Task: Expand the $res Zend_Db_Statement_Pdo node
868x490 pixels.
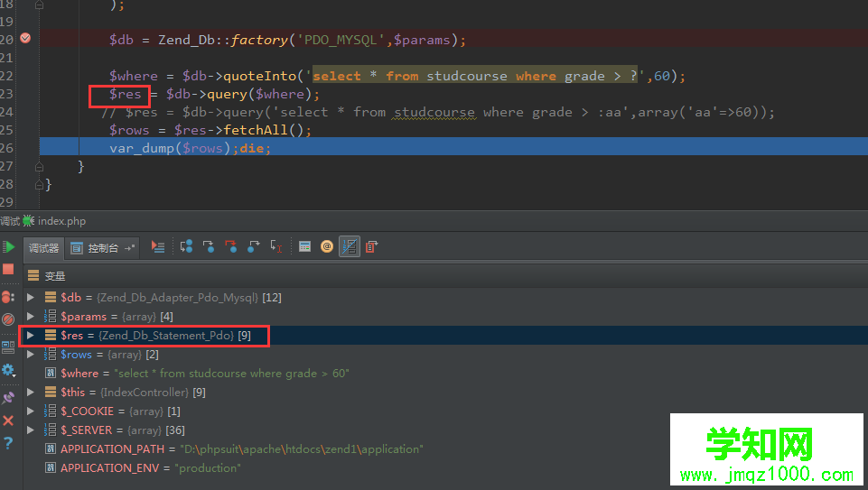Action: pos(31,335)
